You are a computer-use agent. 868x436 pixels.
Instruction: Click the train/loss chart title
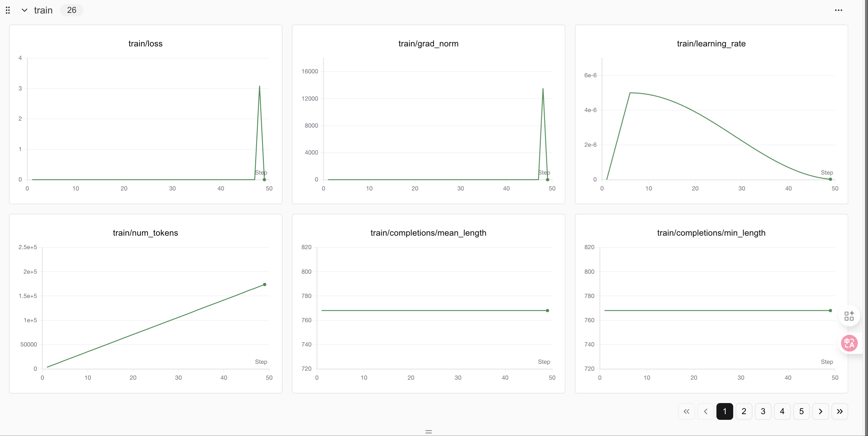(145, 43)
